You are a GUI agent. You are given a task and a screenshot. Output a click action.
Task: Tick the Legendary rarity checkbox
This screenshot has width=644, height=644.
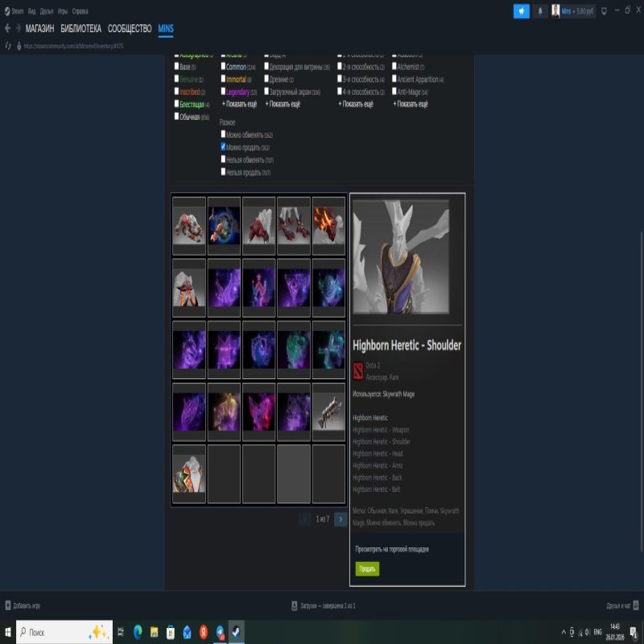coord(223,92)
